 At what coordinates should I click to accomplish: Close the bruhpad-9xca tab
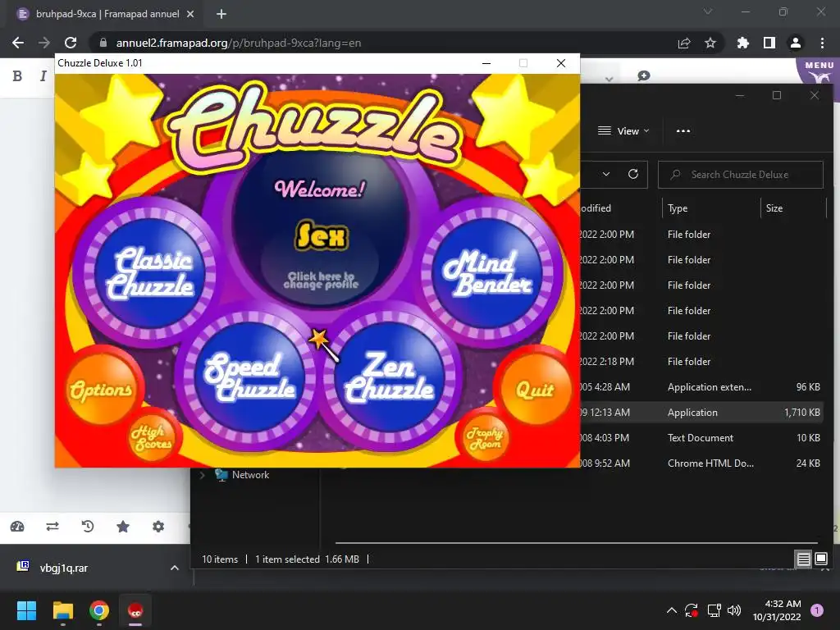pos(190,15)
